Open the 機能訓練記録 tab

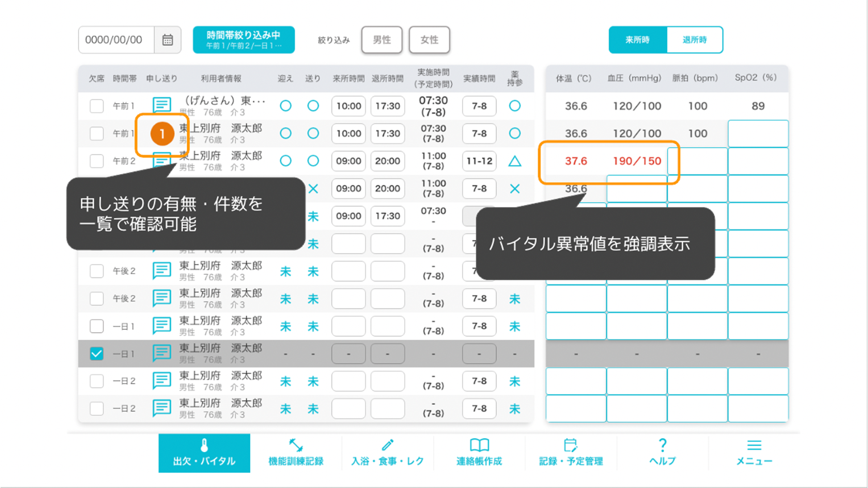(x=296, y=453)
